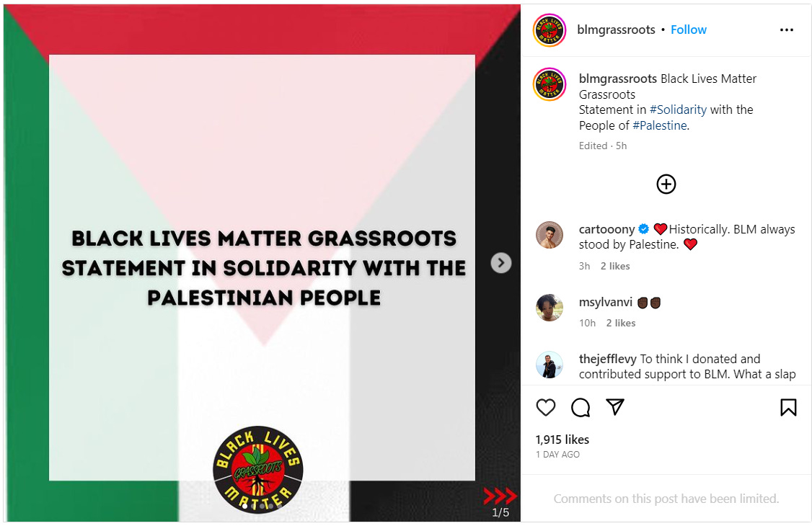Follow the blmgrassroots account
The image size is (812, 526).
[x=688, y=30]
